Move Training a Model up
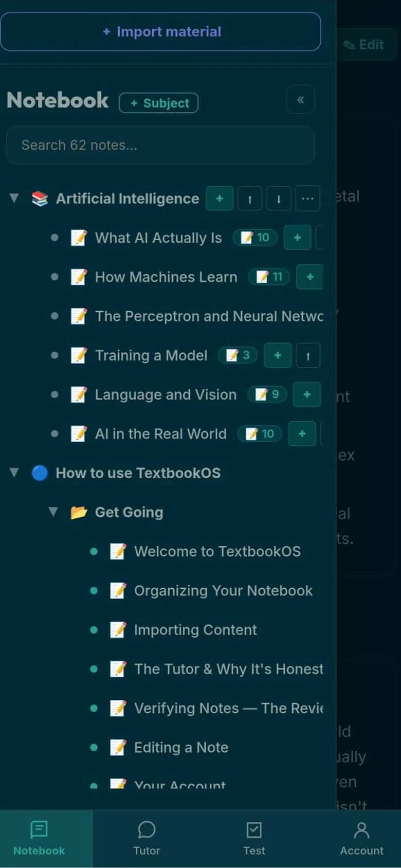This screenshot has height=868, width=401. tap(308, 355)
